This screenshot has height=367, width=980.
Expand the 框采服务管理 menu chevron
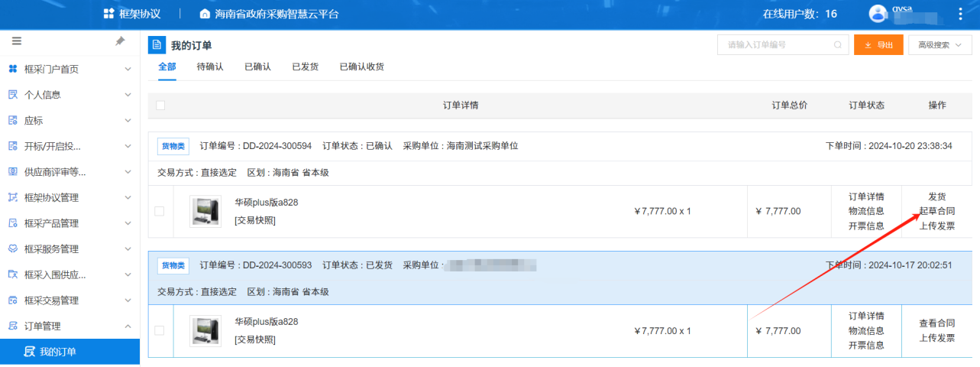pyautogui.click(x=128, y=249)
